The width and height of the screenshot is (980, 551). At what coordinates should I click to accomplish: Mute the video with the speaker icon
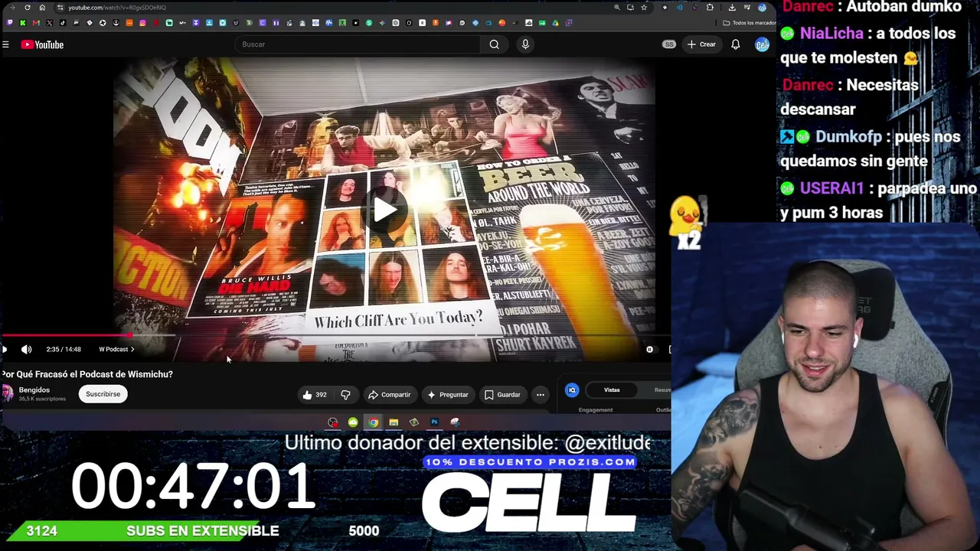click(x=27, y=350)
